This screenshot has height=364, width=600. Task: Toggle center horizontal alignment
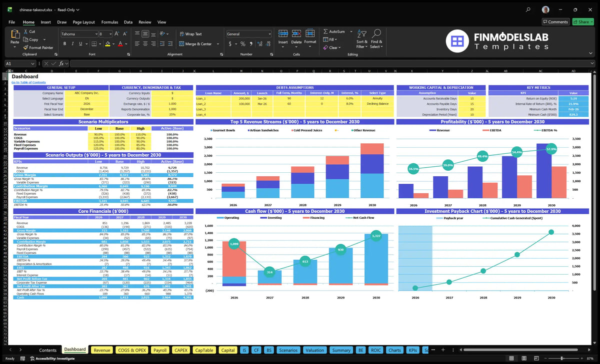(145, 44)
